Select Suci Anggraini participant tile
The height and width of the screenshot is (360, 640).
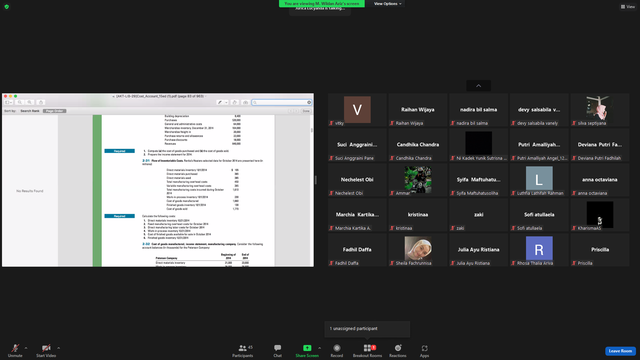(x=357, y=145)
